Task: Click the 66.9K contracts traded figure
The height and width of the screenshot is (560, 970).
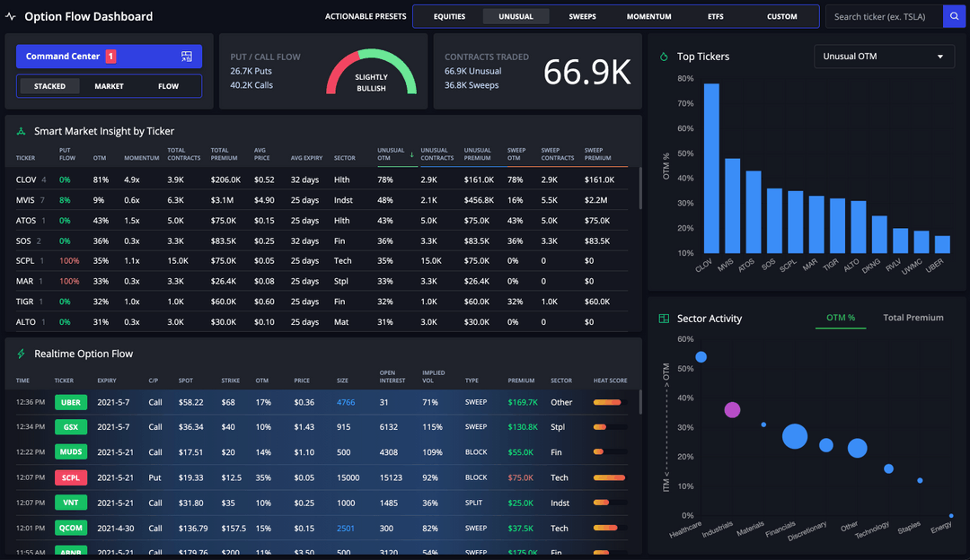Action: (x=587, y=73)
